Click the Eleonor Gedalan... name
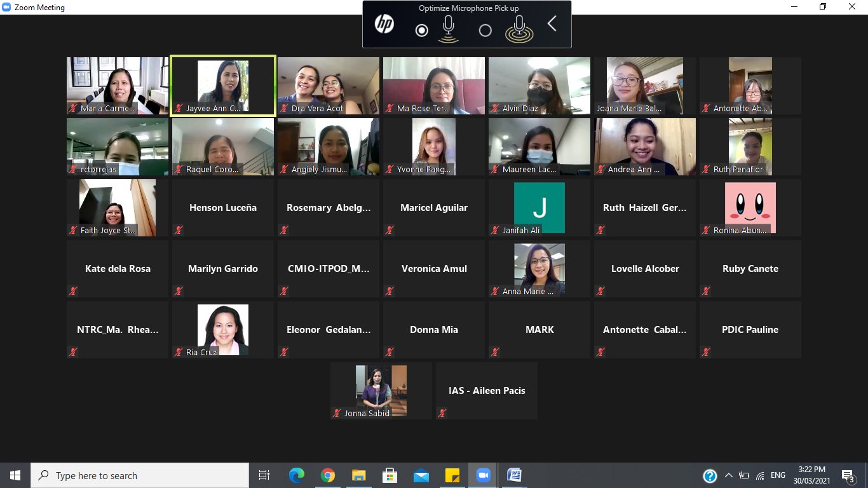 [x=329, y=330]
